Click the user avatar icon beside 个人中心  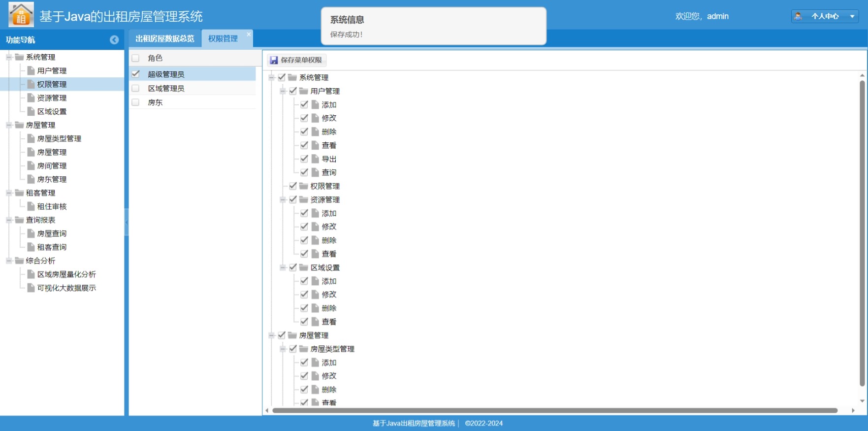coord(798,16)
